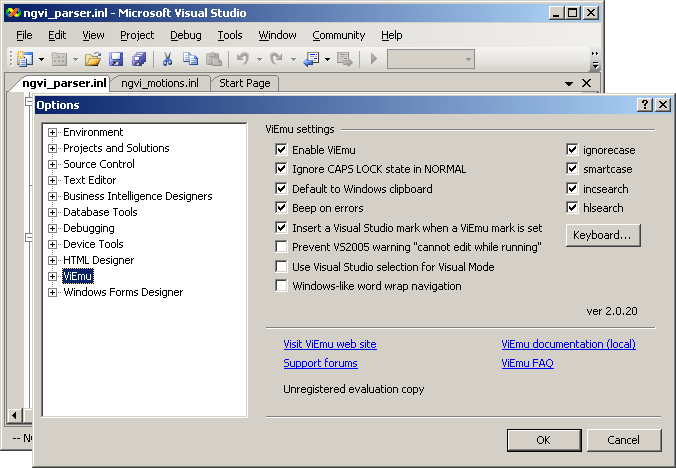
Task: Click the Copy icon in toolbar
Action: click(190, 59)
